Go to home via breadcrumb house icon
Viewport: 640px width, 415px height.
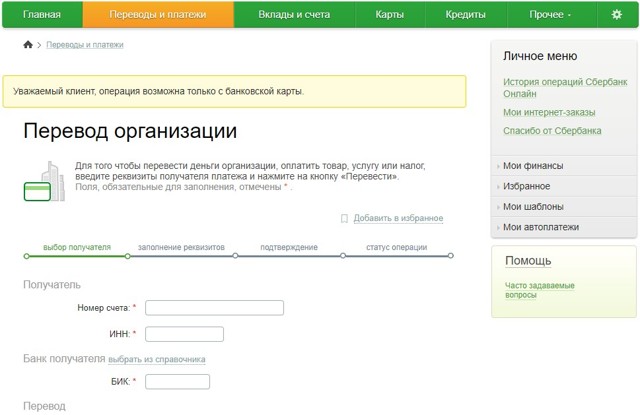click(28, 44)
